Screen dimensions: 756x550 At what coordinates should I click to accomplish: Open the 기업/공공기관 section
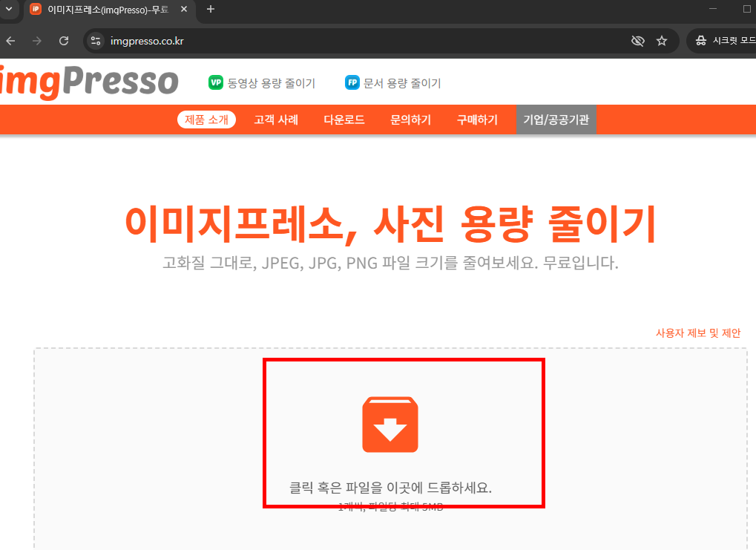556,120
